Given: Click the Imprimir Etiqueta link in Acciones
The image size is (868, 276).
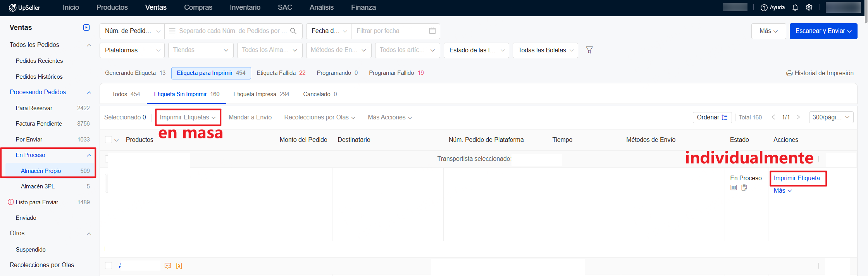Looking at the screenshot, I should (797, 178).
